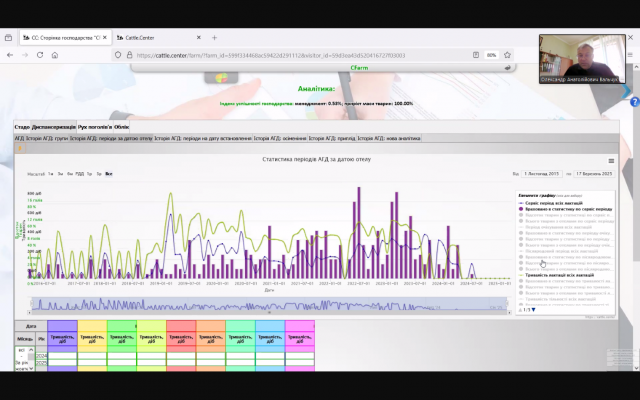
Task: Click navigator scrollbar left arrow
Action: pos(29,312)
